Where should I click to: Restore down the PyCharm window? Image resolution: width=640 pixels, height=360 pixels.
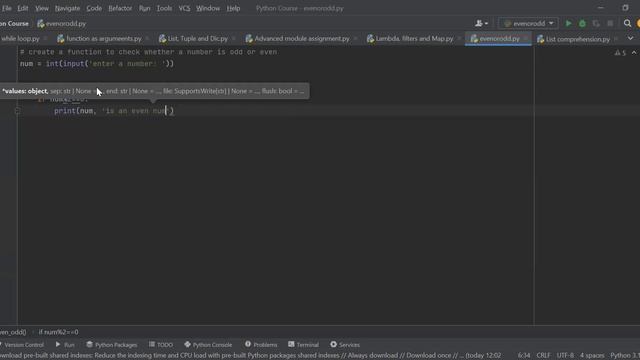tap(625, 8)
